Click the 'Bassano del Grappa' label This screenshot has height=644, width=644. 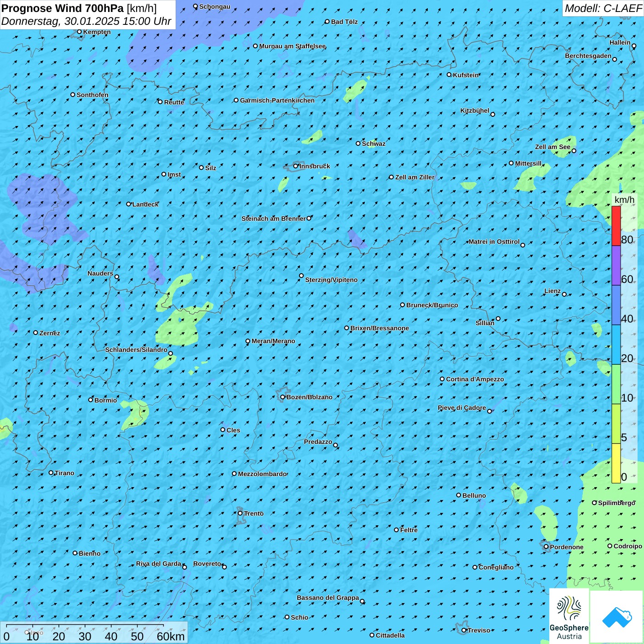pos(328,598)
